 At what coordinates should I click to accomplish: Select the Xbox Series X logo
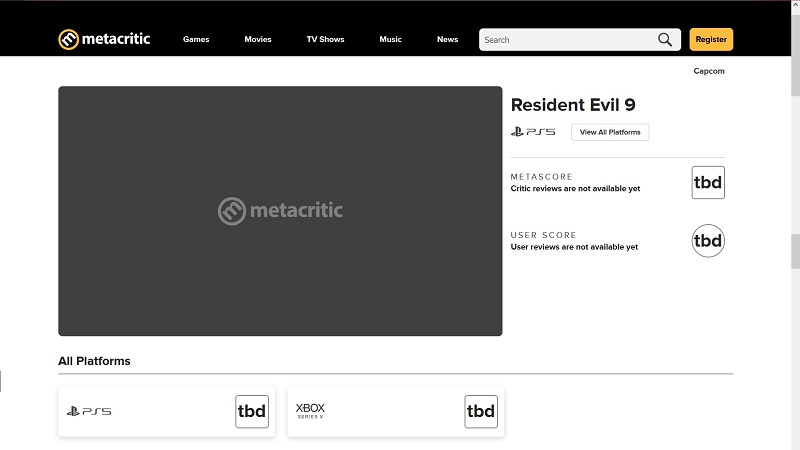(310, 411)
